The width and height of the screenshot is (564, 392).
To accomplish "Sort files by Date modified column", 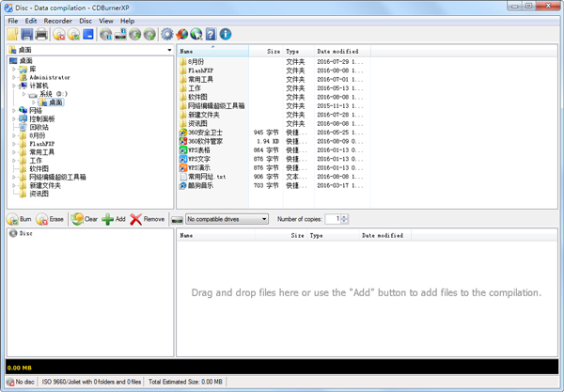I will click(x=337, y=52).
